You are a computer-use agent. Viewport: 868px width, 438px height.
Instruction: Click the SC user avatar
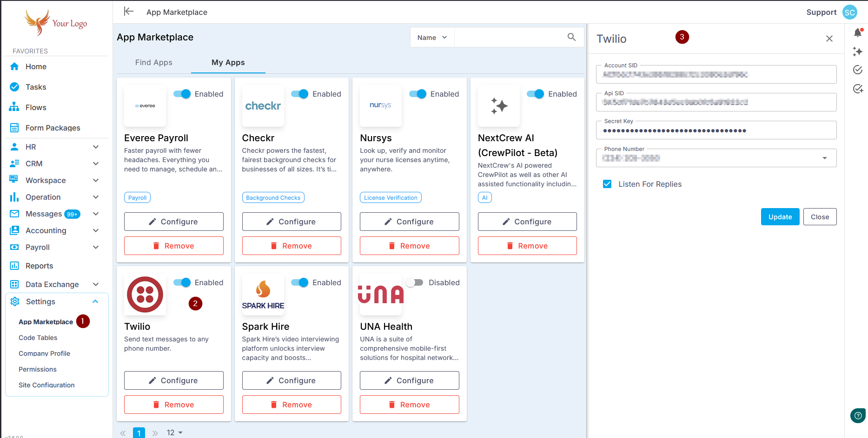(x=850, y=13)
